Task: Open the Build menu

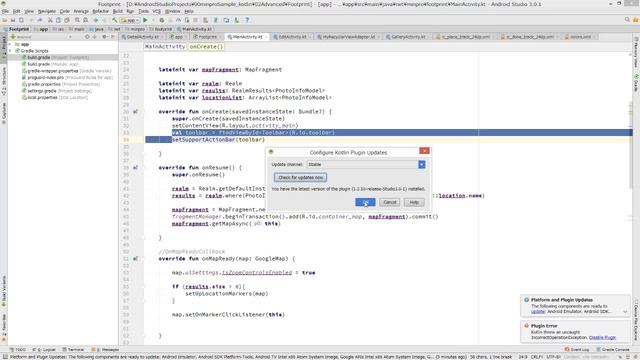Action: click(x=118, y=11)
